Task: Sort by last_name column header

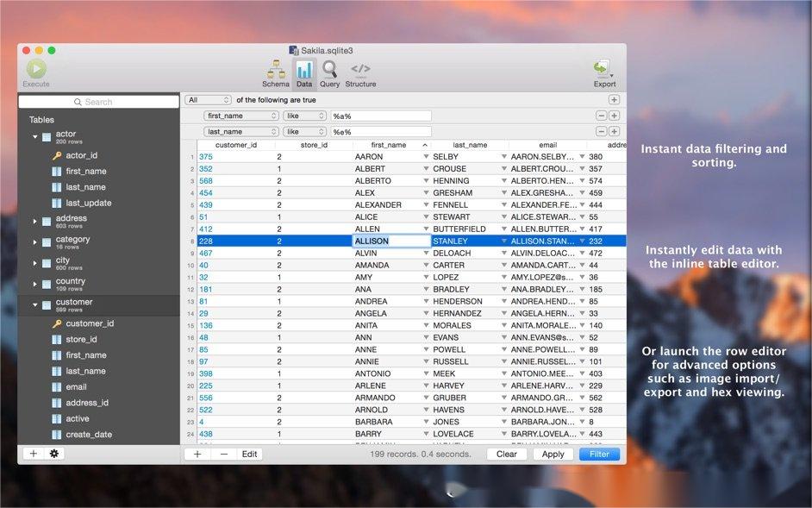Action: click(470, 145)
